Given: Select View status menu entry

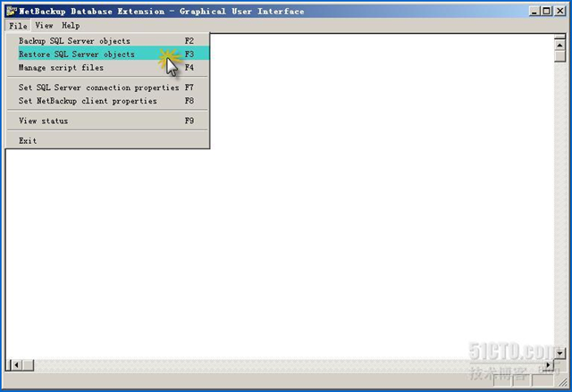Looking at the screenshot, I should click(x=108, y=121).
